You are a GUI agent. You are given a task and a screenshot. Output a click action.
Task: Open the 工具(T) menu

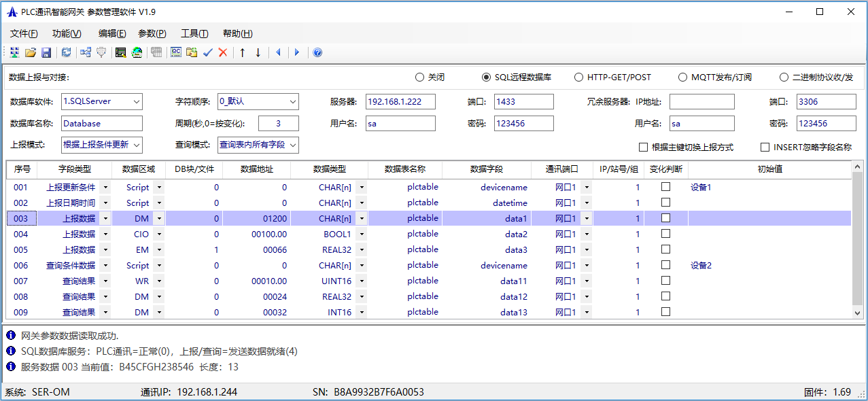[194, 33]
